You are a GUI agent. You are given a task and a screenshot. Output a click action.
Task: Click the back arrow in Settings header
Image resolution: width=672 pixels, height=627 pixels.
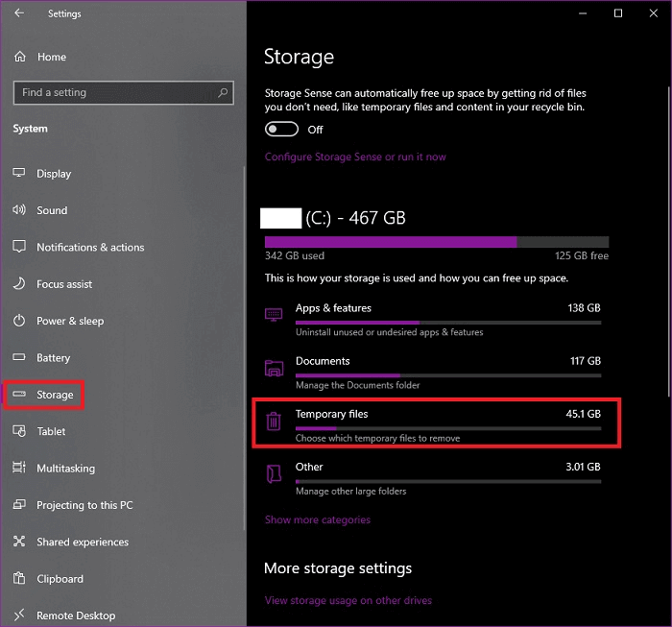click(x=20, y=13)
